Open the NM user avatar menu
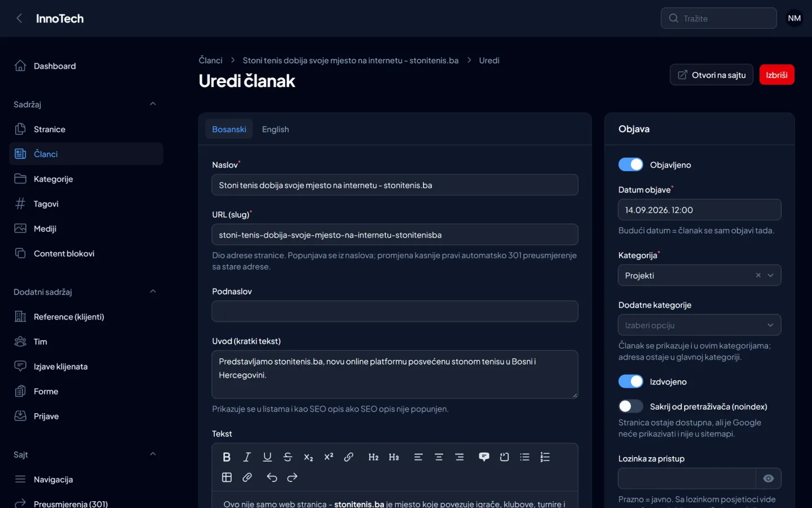This screenshot has width=812, height=508. pyautogui.click(x=795, y=18)
